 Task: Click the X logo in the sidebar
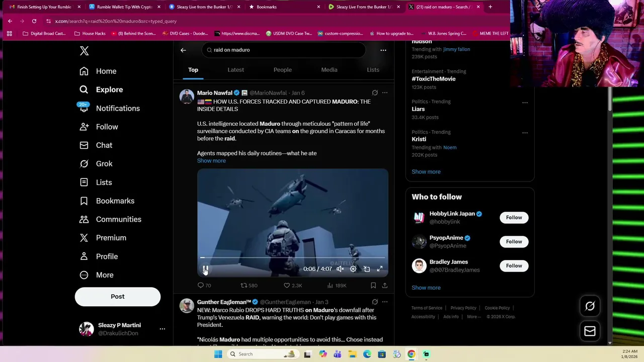(x=85, y=51)
